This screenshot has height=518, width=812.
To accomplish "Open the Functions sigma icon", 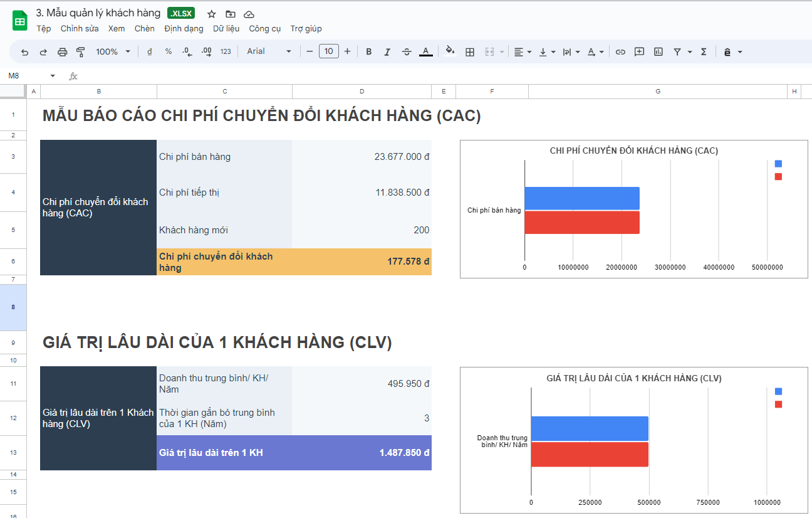I will coord(704,51).
